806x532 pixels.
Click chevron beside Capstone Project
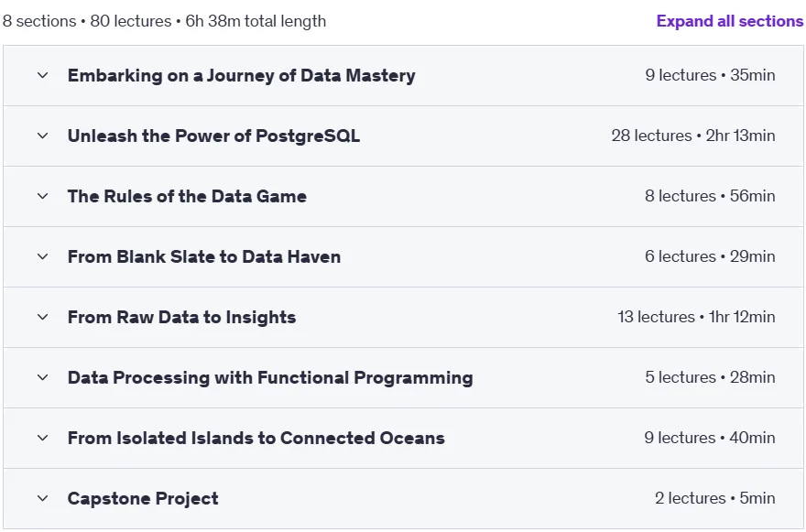pyautogui.click(x=43, y=498)
